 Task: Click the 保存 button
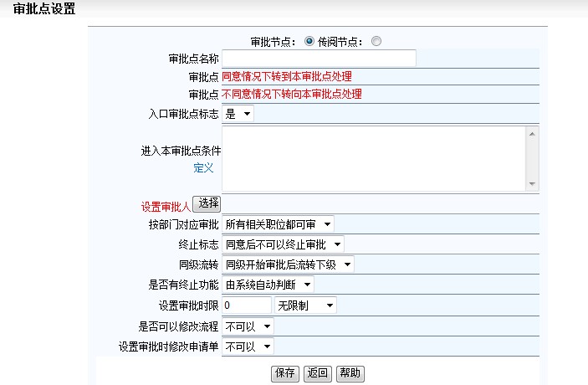285,373
